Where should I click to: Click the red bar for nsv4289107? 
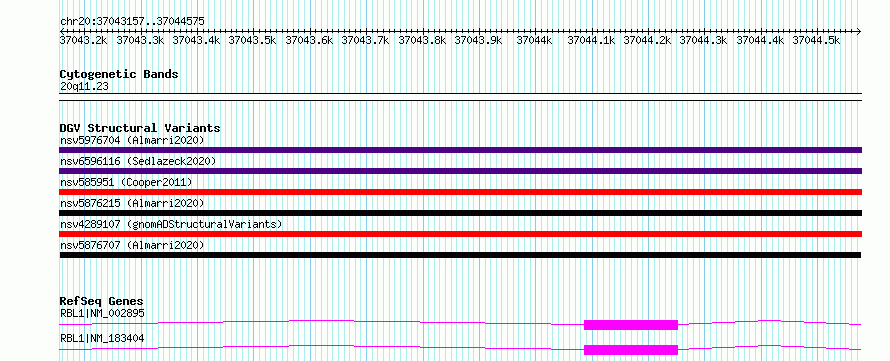[460, 234]
